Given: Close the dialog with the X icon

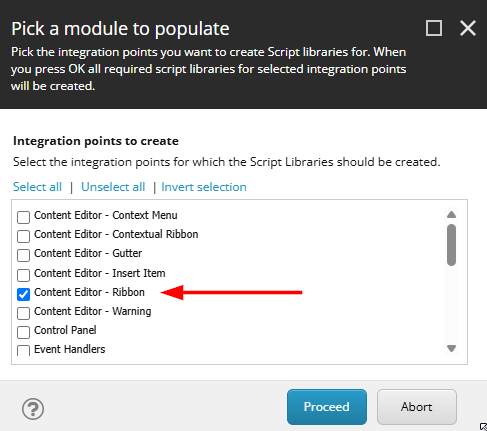Looking at the screenshot, I should [468, 28].
